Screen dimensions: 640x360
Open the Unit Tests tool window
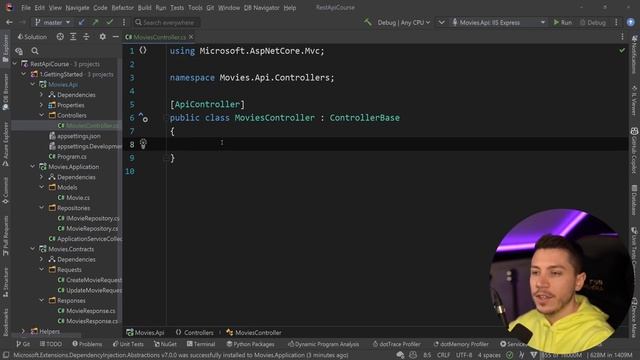(x=128, y=344)
